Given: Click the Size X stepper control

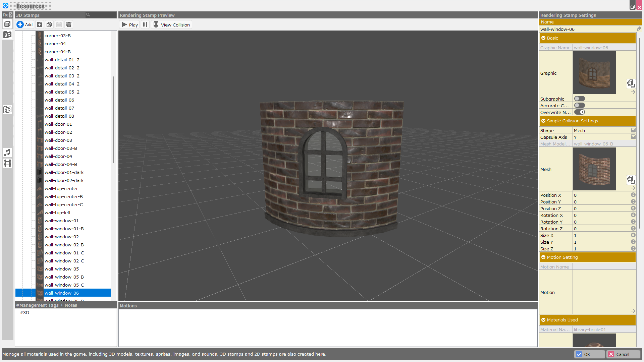Looking at the screenshot, I should coord(633,235).
